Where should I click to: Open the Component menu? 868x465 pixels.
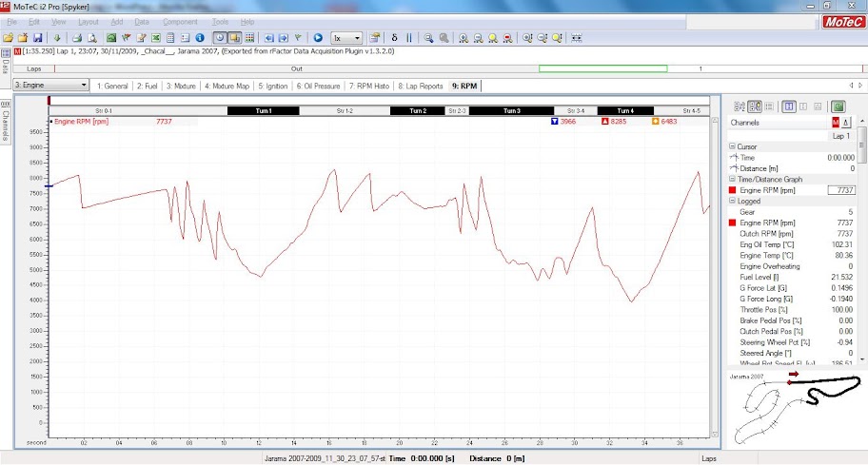tap(180, 22)
